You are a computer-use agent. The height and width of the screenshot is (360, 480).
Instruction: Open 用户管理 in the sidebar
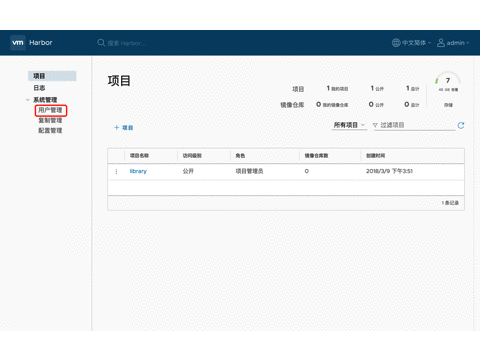coord(50,110)
